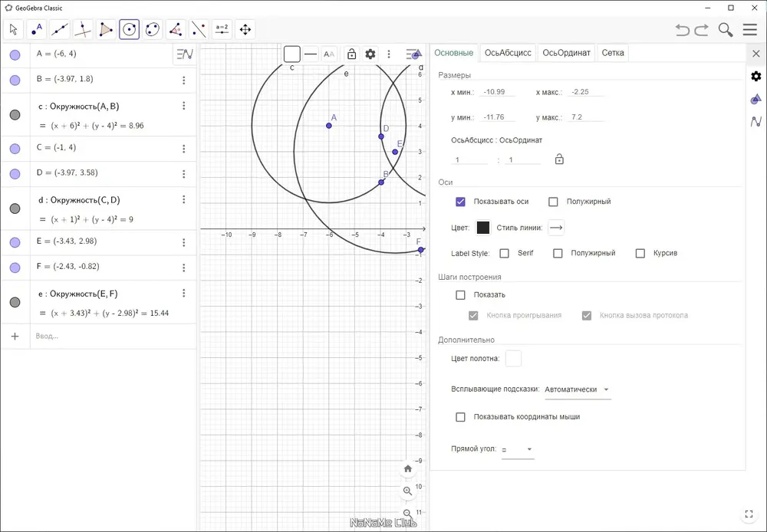Image resolution: width=767 pixels, height=532 pixels.
Task: Open the Стиль линии arrow dropdown
Action: click(x=556, y=228)
